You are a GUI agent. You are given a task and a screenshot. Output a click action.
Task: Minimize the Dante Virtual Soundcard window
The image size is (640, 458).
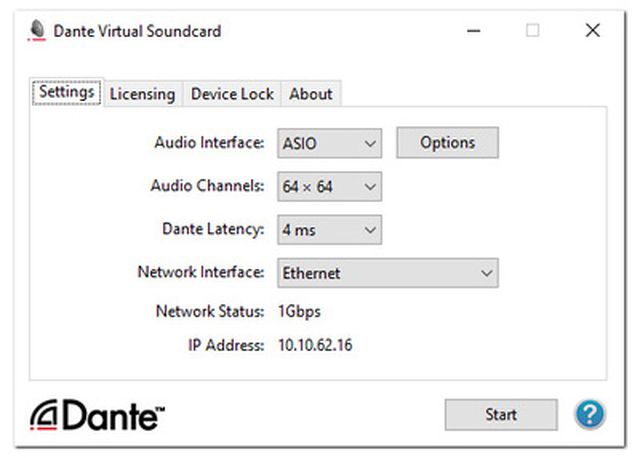coord(473,31)
